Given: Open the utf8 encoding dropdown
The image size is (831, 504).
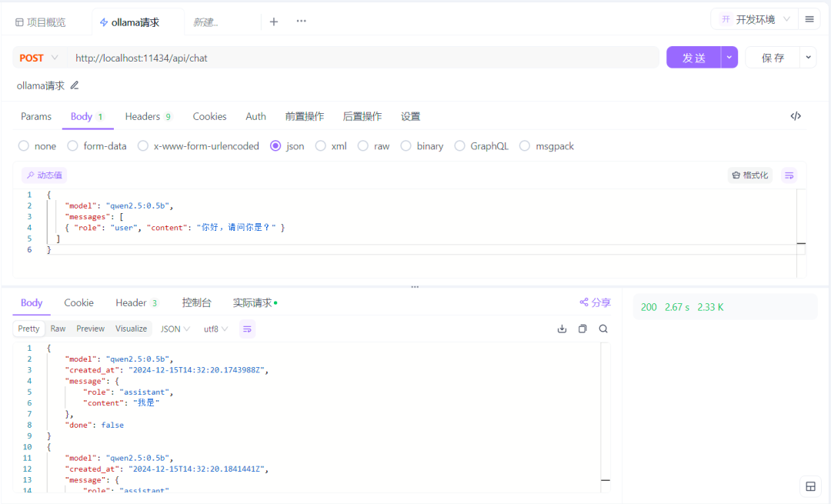Looking at the screenshot, I should click(x=215, y=329).
